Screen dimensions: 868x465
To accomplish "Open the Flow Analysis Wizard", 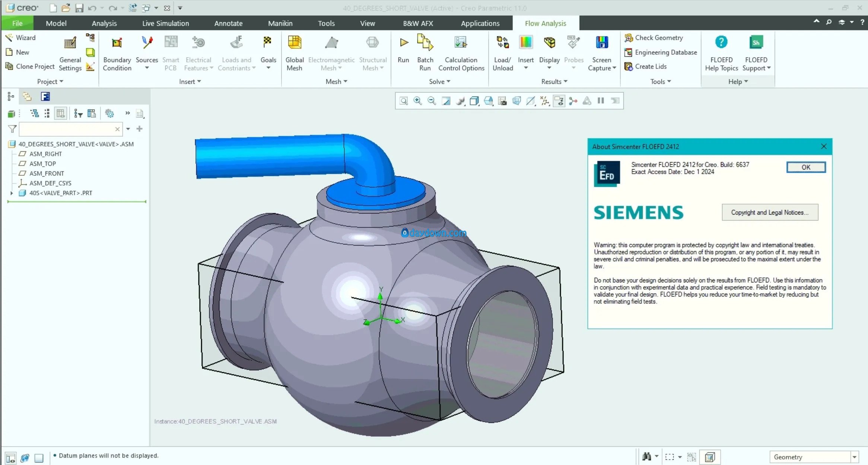I will (20, 38).
